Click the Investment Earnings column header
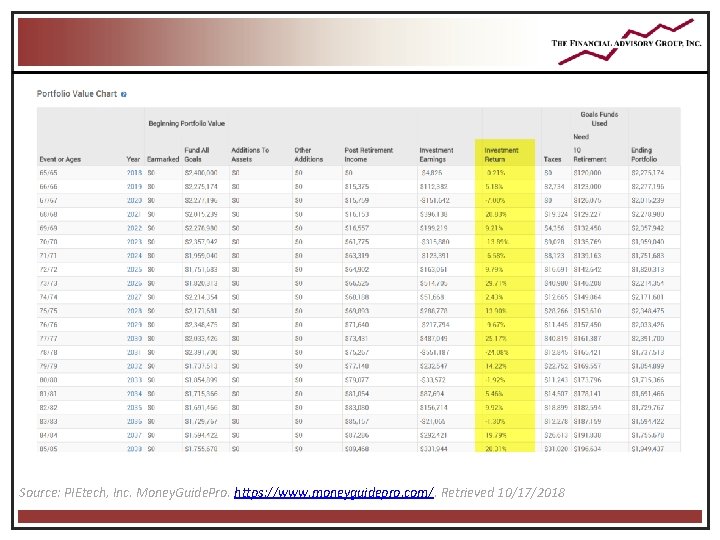This screenshot has height=540, width=720. (x=436, y=155)
